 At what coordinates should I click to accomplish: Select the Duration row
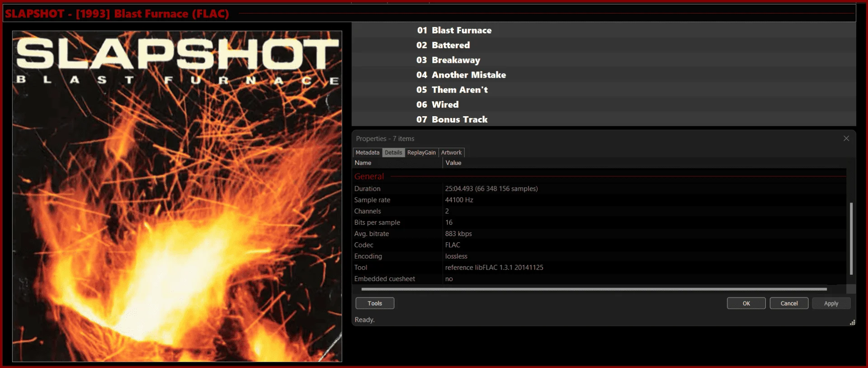(x=599, y=189)
